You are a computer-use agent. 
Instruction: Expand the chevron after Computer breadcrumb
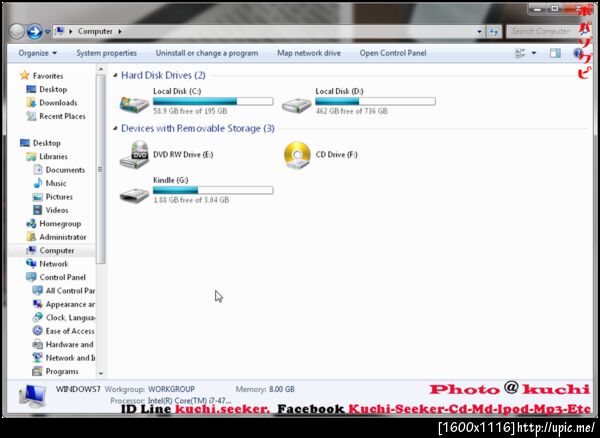120,31
